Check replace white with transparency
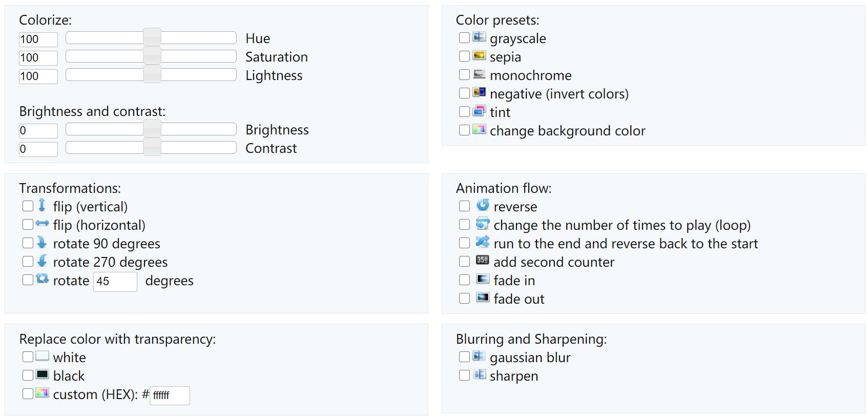 tap(28, 357)
